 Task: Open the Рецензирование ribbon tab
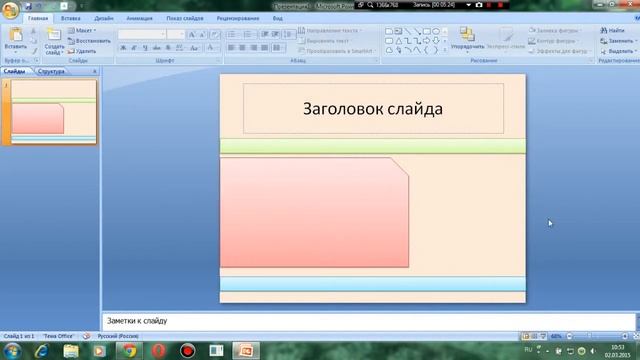(238, 18)
